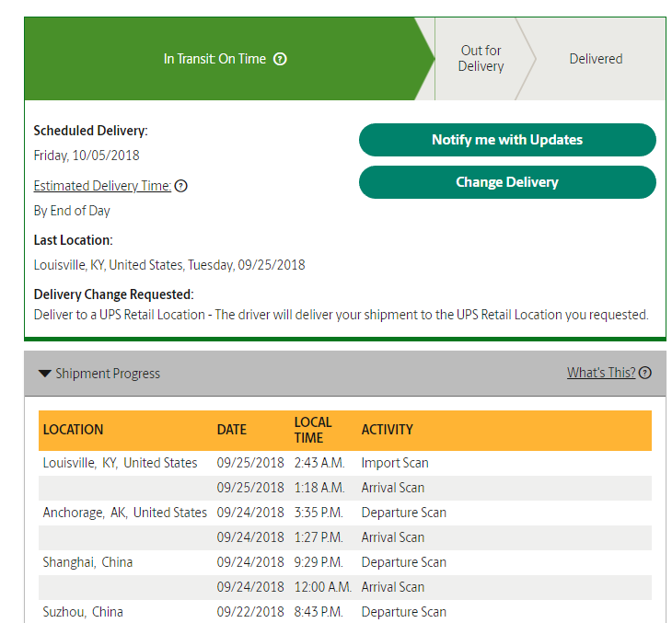Image resolution: width=672 pixels, height=623 pixels.
Task: Open the Estimated Delivery Time link
Action: pos(102,186)
